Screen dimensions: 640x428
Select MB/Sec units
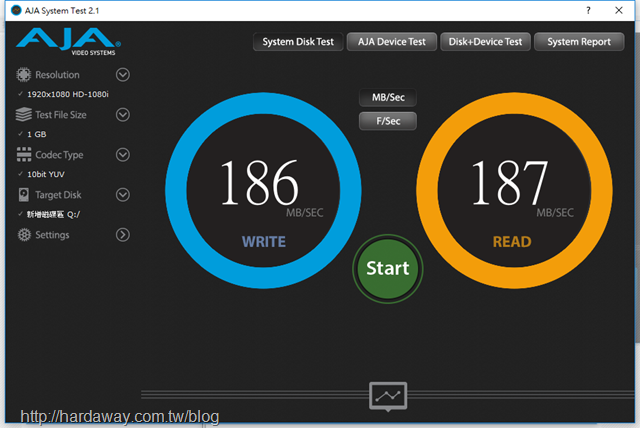(388, 98)
